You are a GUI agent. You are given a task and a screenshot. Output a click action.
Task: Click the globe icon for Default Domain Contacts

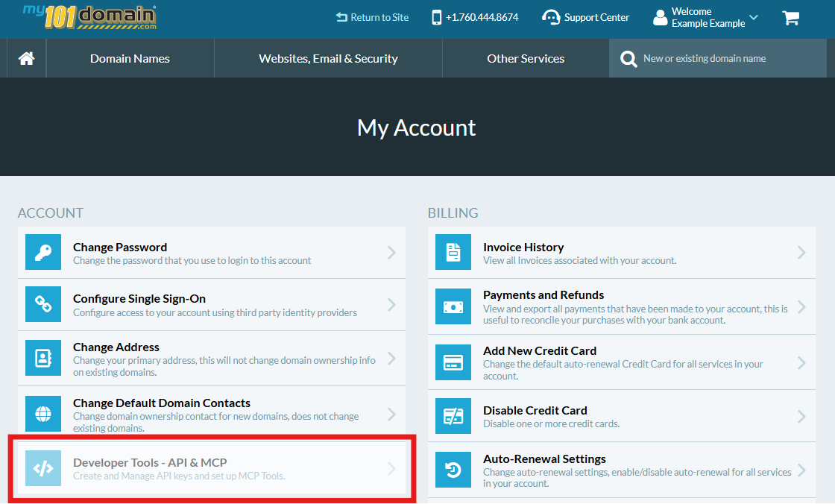click(x=42, y=413)
